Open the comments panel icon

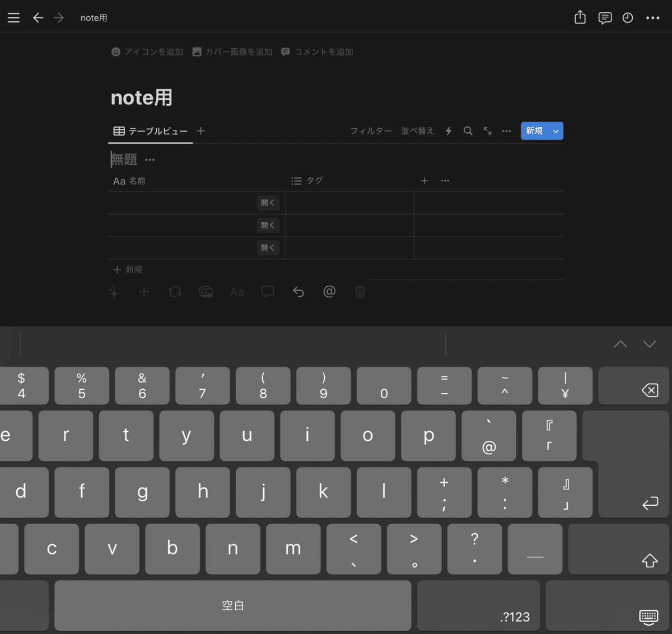click(x=605, y=18)
